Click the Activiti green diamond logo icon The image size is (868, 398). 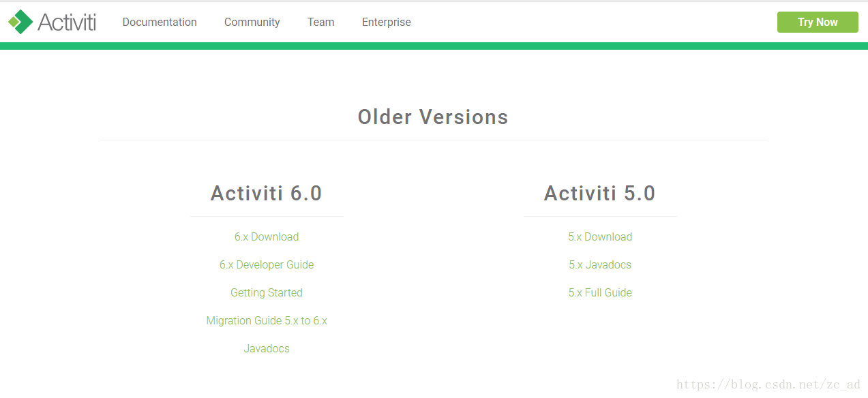coord(20,22)
